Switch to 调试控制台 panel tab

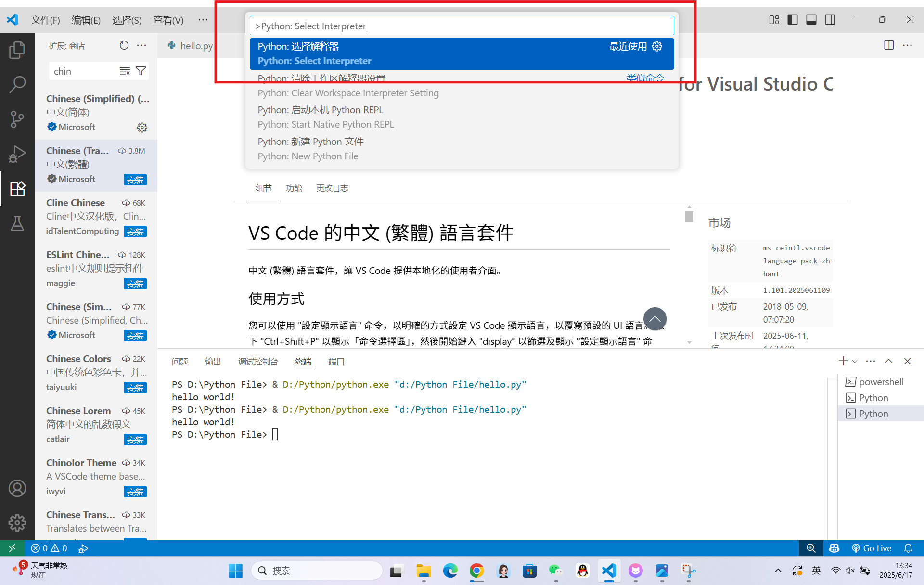pos(258,362)
